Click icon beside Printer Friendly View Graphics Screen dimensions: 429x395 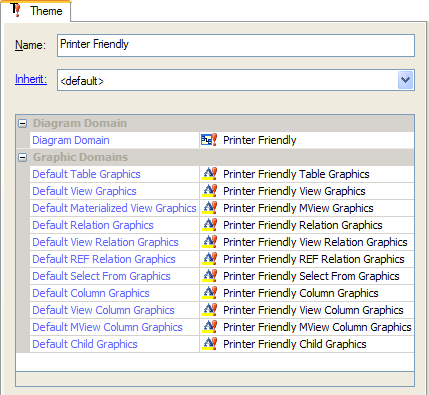click(210, 191)
